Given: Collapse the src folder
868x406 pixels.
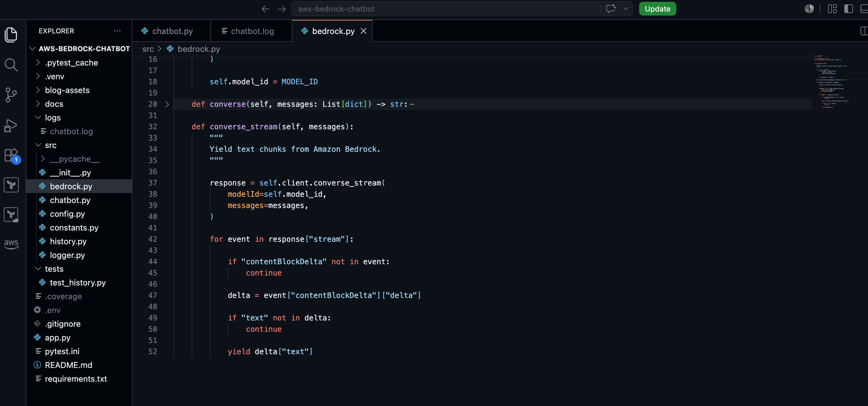Looking at the screenshot, I should (x=38, y=145).
